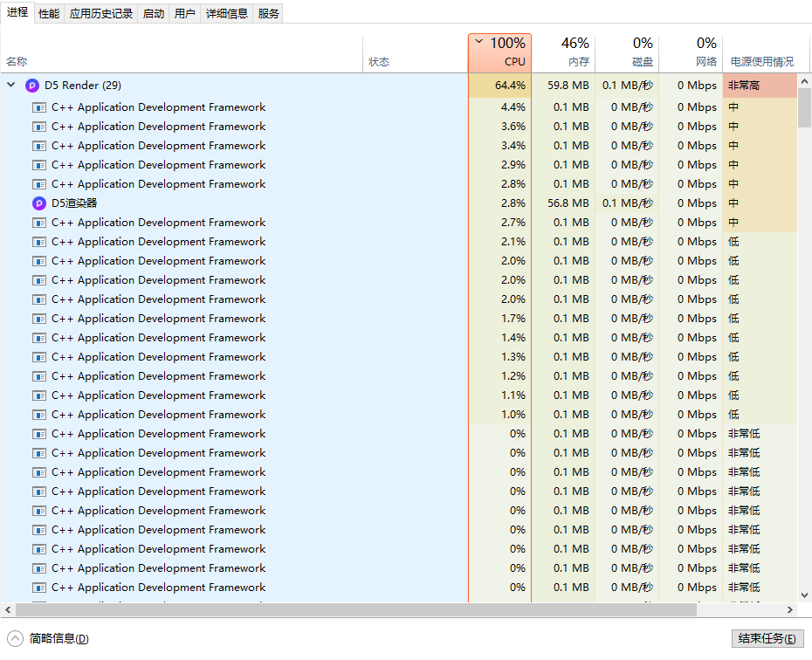Sort by the 状态 column header
The image size is (812, 660).
pyautogui.click(x=416, y=52)
